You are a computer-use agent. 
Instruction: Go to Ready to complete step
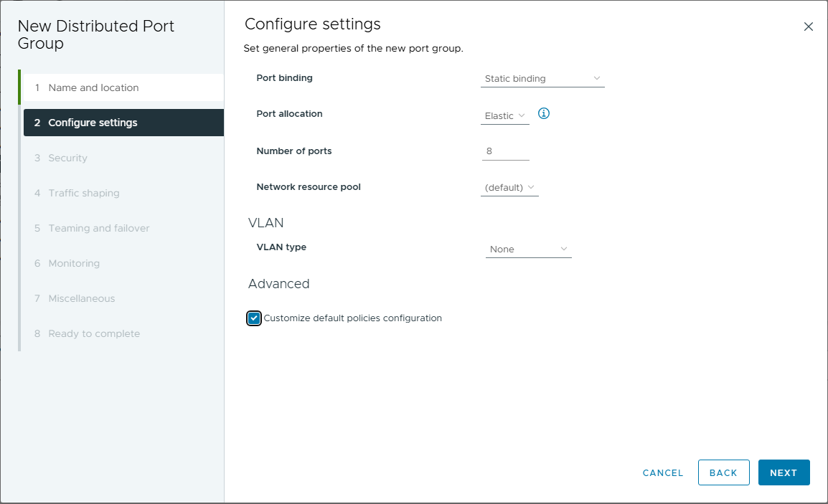click(x=94, y=333)
